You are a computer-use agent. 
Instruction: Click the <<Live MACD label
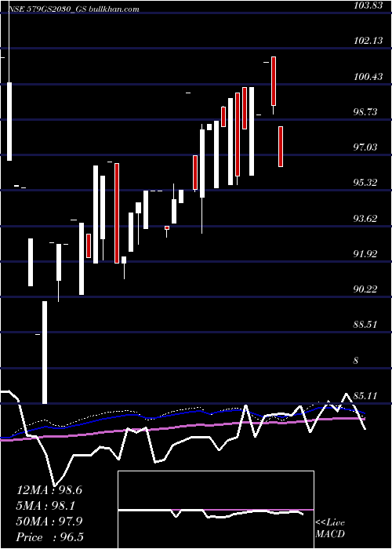point(330,529)
